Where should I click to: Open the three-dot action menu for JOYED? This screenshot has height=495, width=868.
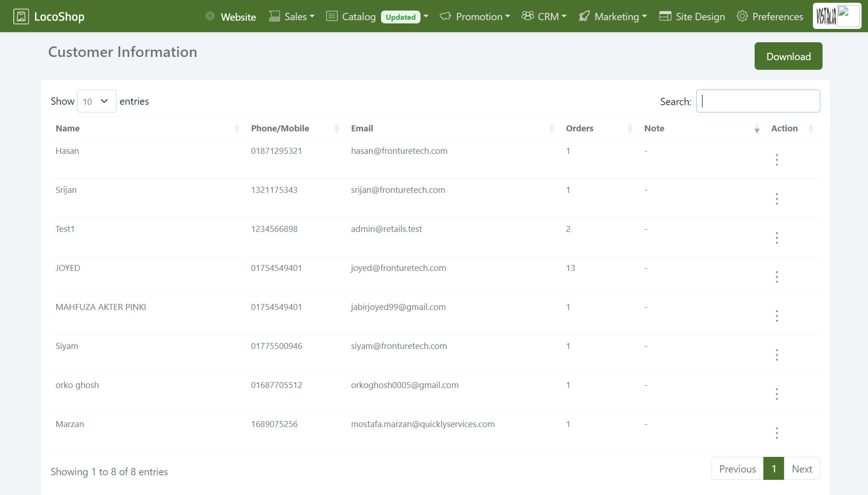click(777, 277)
